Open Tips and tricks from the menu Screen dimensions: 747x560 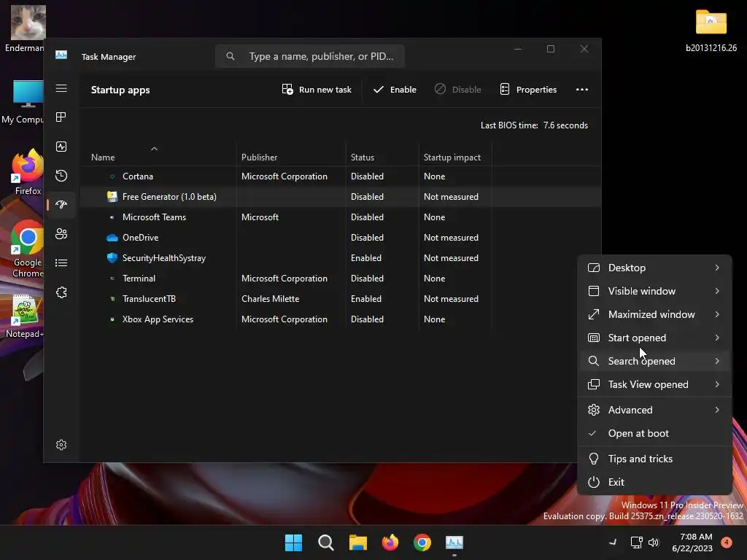coord(654,459)
